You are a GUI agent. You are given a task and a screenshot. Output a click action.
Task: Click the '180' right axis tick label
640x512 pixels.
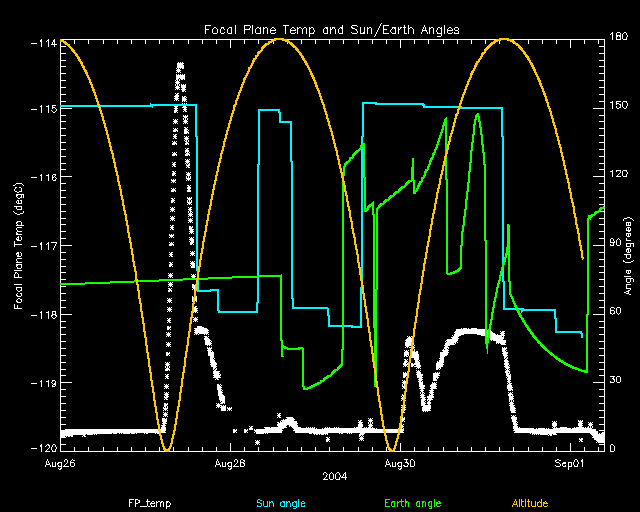click(618, 36)
